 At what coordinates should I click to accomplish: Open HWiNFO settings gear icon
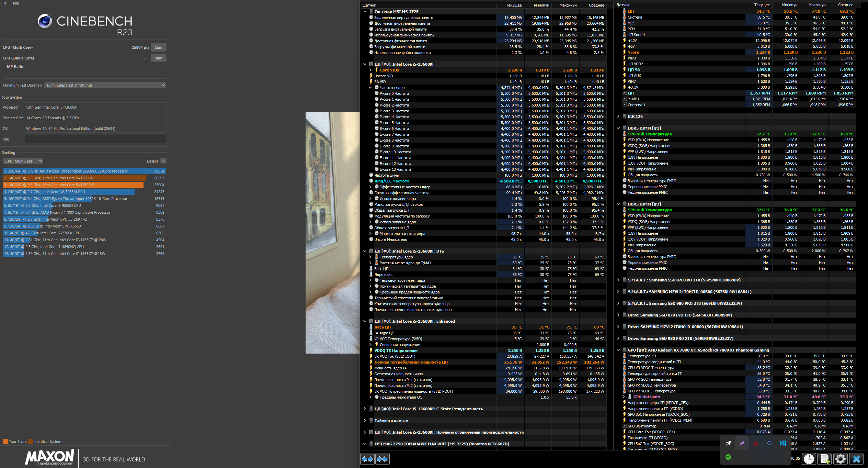pos(840,459)
